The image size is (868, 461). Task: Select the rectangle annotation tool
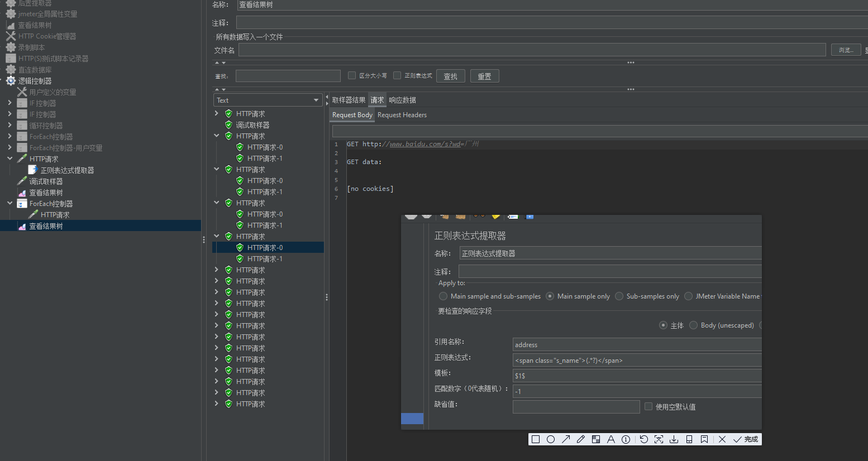coord(536,439)
